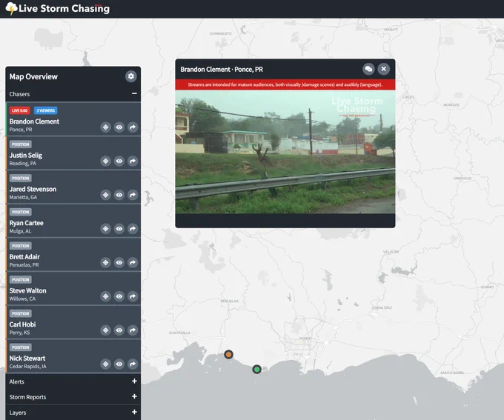Close the Brandon Clement stream popup

pos(383,69)
